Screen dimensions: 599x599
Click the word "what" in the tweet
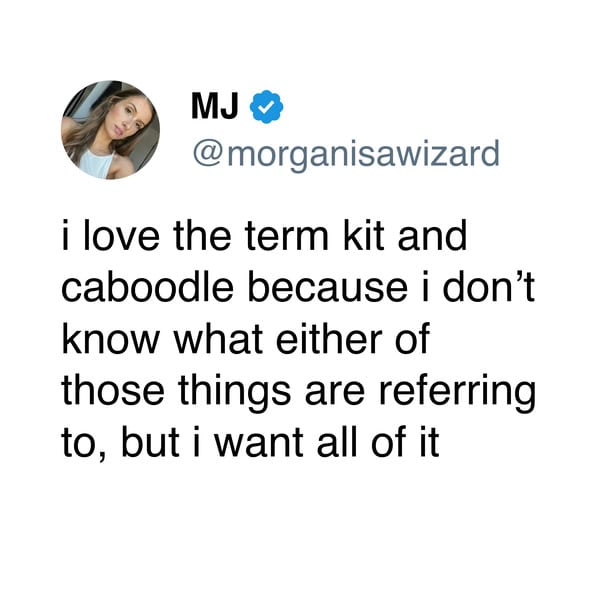tap(218, 339)
